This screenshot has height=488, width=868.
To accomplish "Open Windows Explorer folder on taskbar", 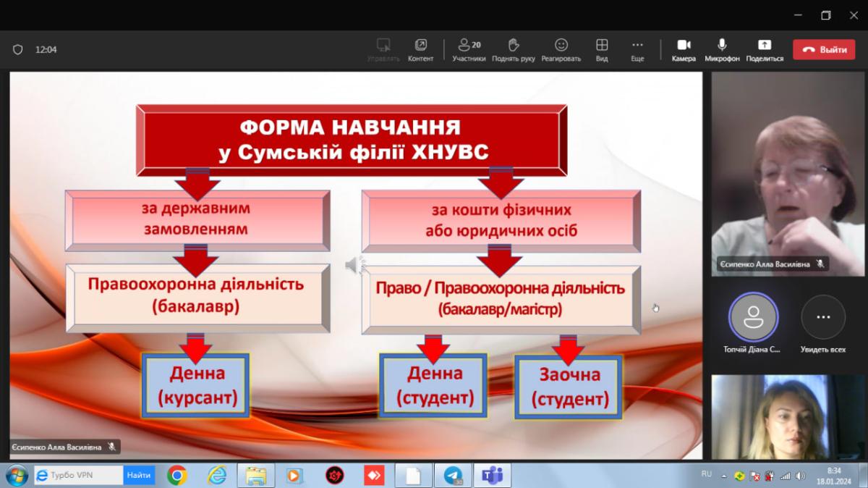I will (255, 475).
